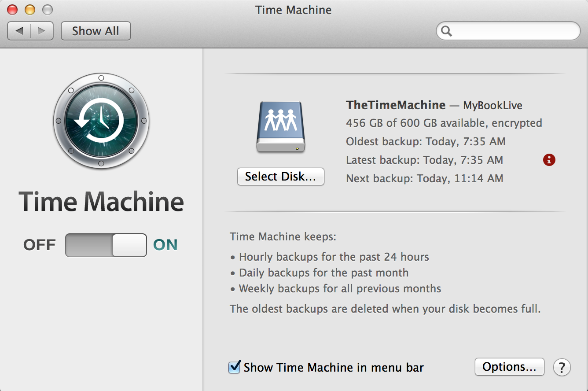Image resolution: width=588 pixels, height=391 pixels.
Task: Click the oldest backups are deleted notice
Action: [x=385, y=309]
